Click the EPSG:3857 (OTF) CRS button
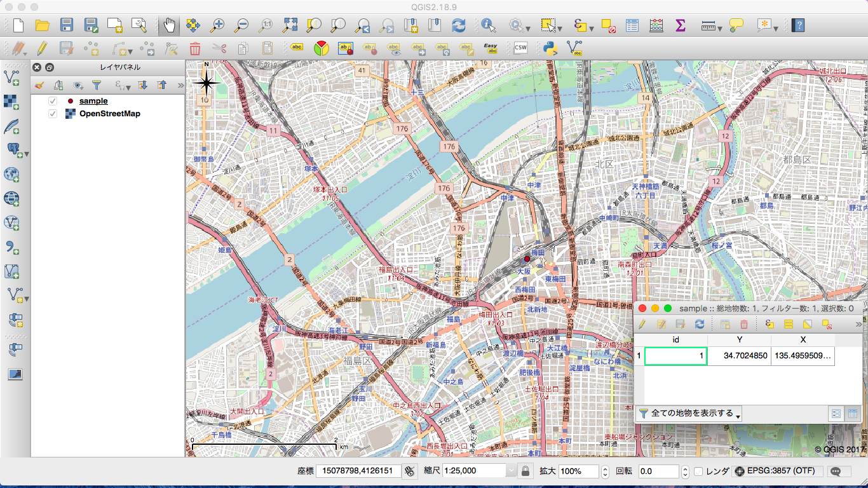The image size is (868, 488). (777, 471)
